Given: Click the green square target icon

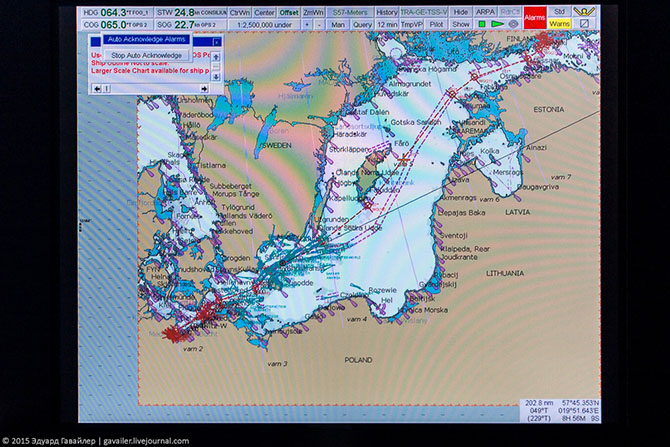Looking at the screenshot, I should pos(482,24).
